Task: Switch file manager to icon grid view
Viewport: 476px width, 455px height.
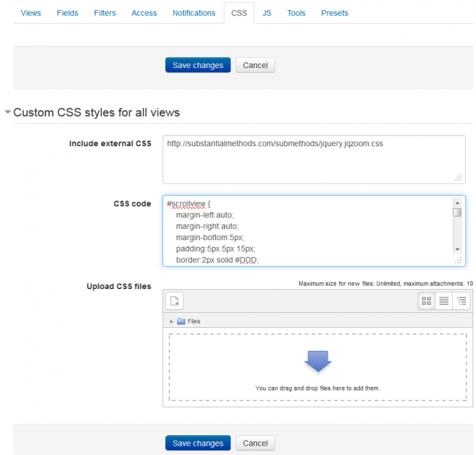Action: [426, 301]
